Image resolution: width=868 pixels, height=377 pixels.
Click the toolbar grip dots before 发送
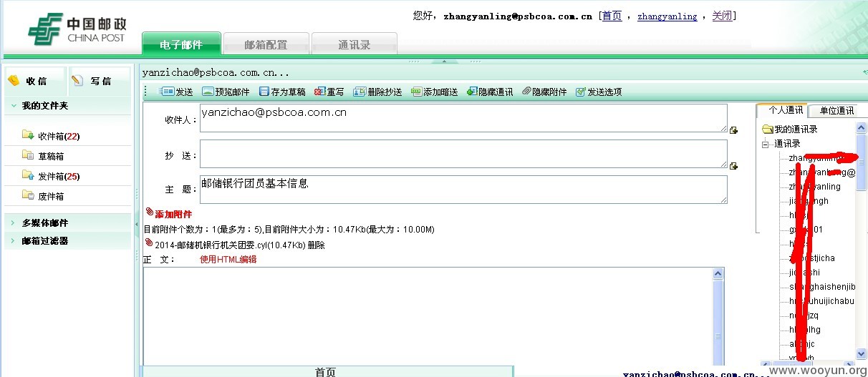(x=146, y=92)
